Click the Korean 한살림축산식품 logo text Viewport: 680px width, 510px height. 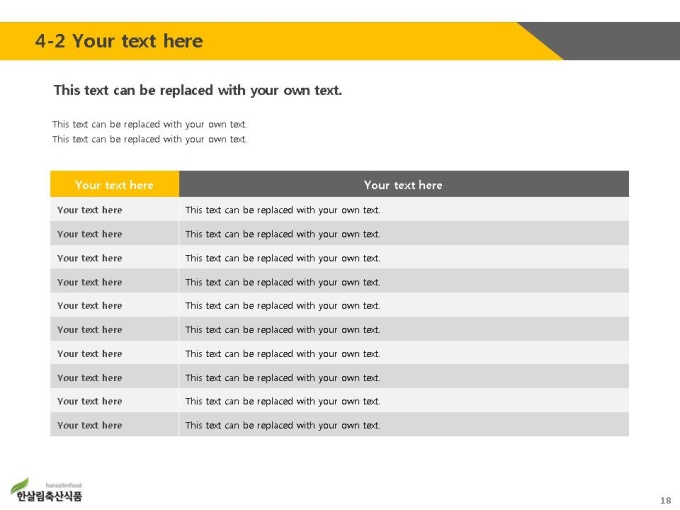[x=49, y=496]
